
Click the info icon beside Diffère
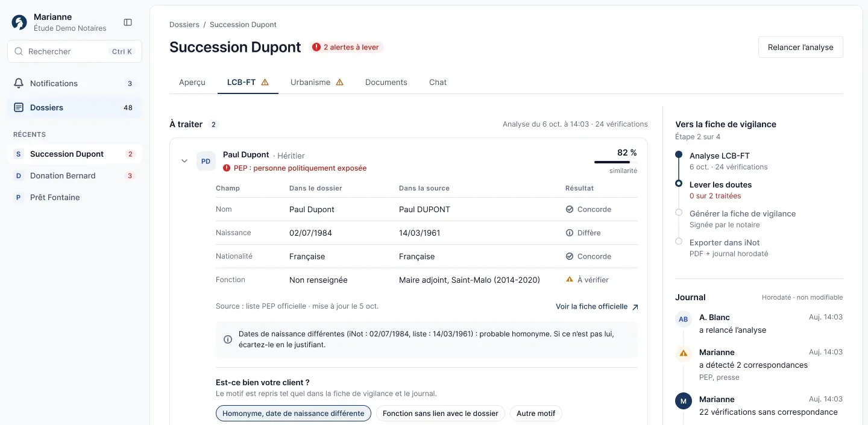pyautogui.click(x=570, y=233)
